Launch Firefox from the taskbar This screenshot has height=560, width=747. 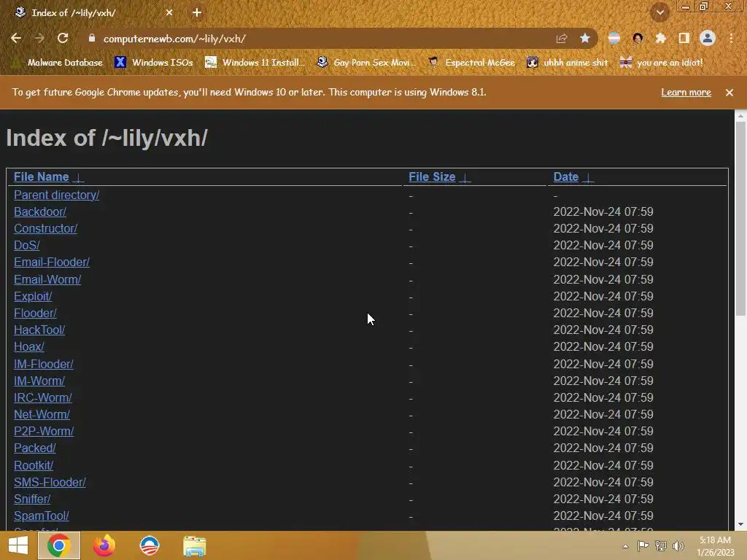[x=104, y=545]
